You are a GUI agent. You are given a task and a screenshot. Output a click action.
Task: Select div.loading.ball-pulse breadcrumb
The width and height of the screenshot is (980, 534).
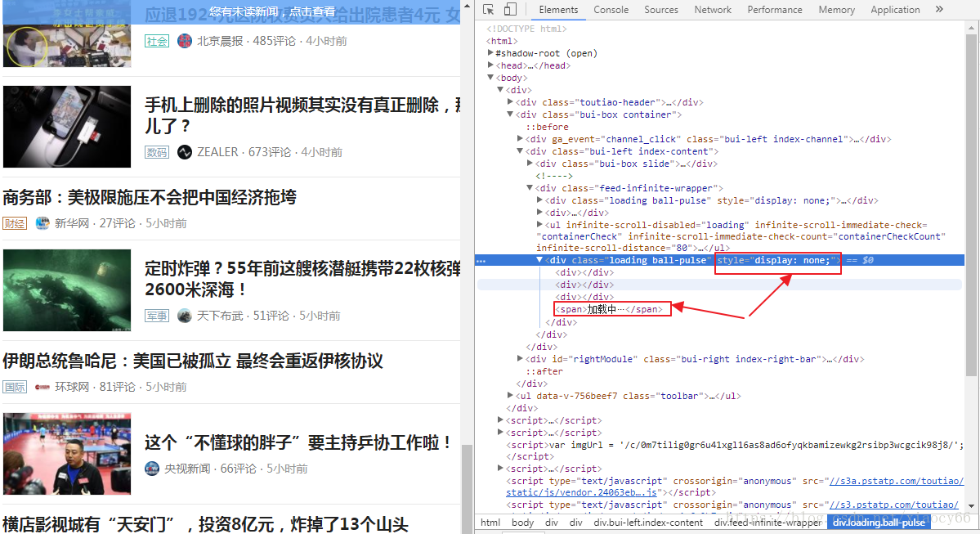coord(879,523)
